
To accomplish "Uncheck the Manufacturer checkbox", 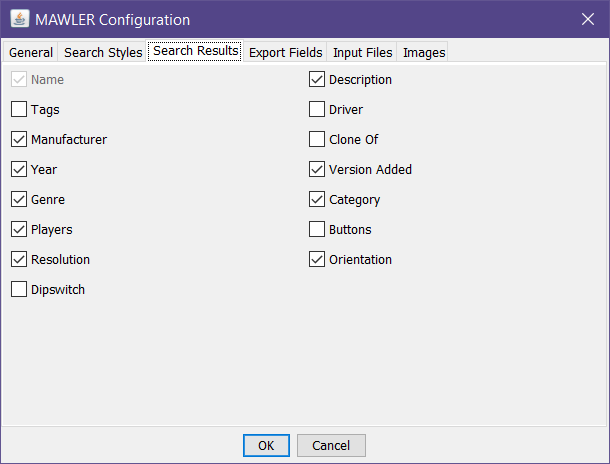I will (x=19, y=140).
